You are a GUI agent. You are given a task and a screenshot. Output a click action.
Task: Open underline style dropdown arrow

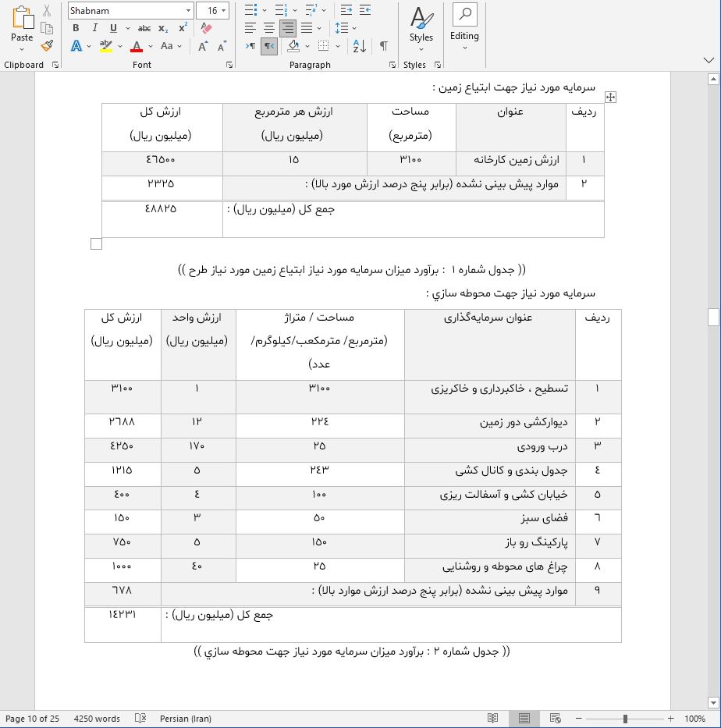128,28
